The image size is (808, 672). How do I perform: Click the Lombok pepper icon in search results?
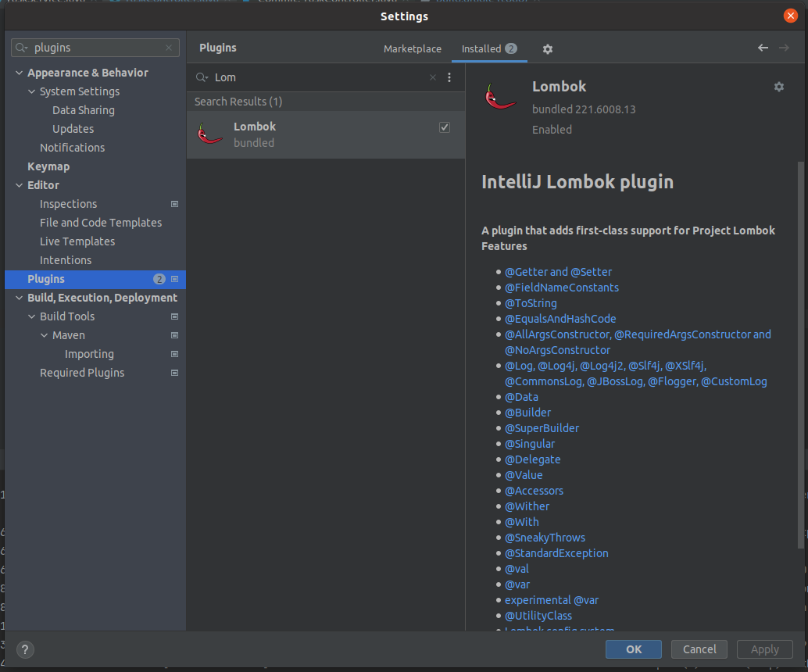pos(209,133)
